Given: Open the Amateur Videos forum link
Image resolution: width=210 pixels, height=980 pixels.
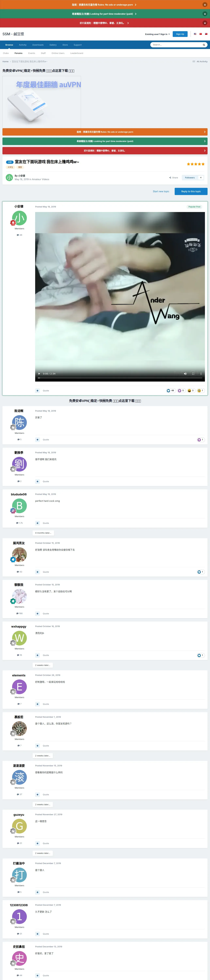Looking at the screenshot, I should [40, 179].
